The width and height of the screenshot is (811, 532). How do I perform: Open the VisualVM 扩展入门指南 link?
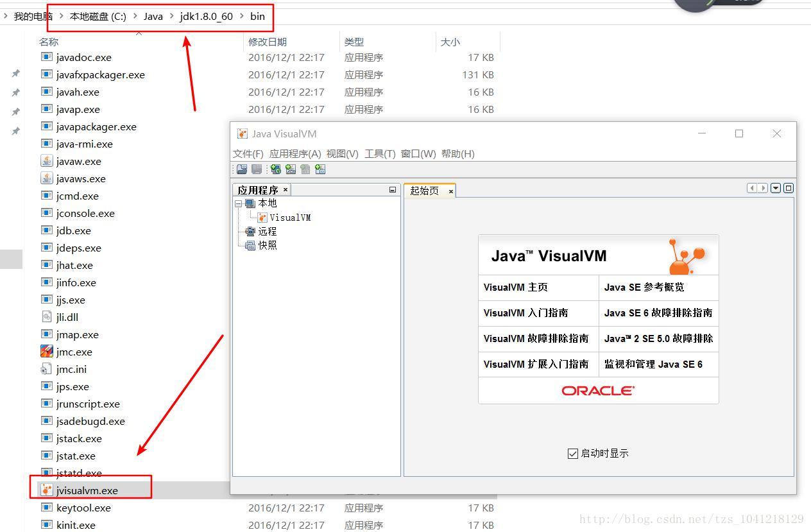coord(536,365)
